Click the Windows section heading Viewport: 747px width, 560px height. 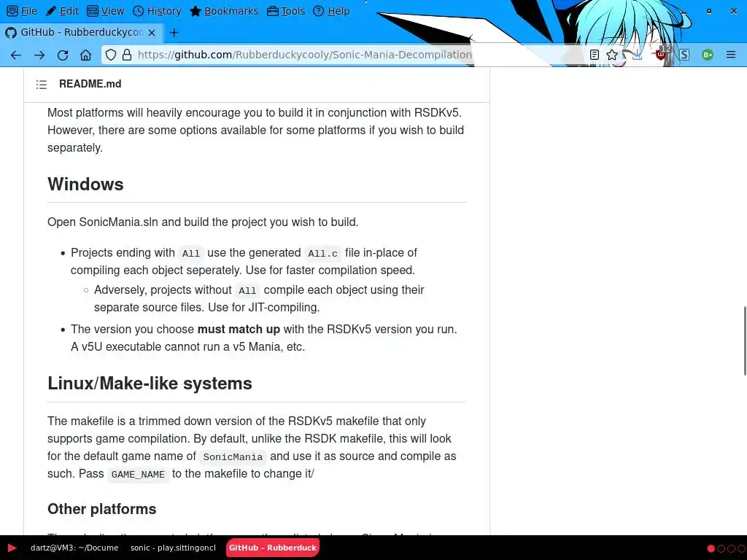(x=85, y=184)
